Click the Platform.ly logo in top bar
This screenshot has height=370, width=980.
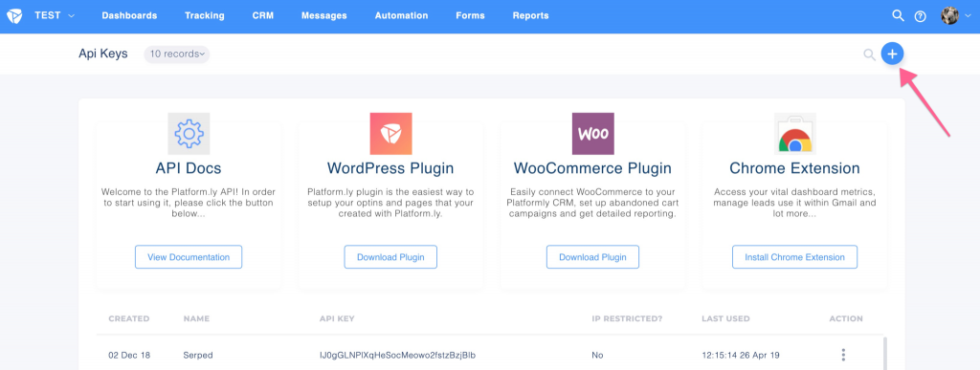13,15
